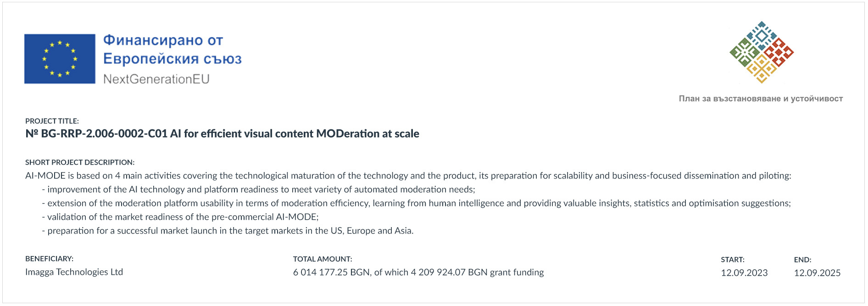868x306 pixels.
Task: Click the end date 12.09.2025
Action: click(x=817, y=273)
